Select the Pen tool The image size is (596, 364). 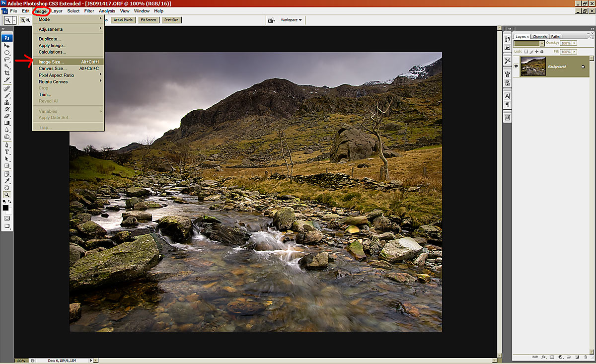(x=7, y=145)
